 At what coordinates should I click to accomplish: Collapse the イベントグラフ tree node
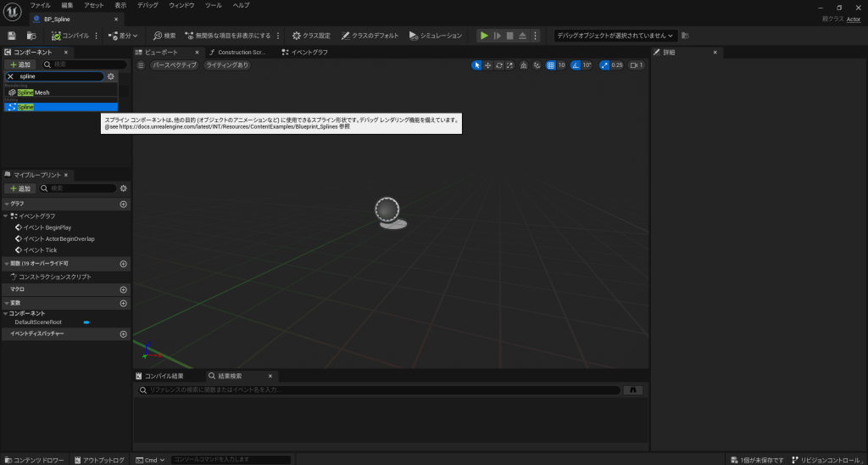point(7,216)
